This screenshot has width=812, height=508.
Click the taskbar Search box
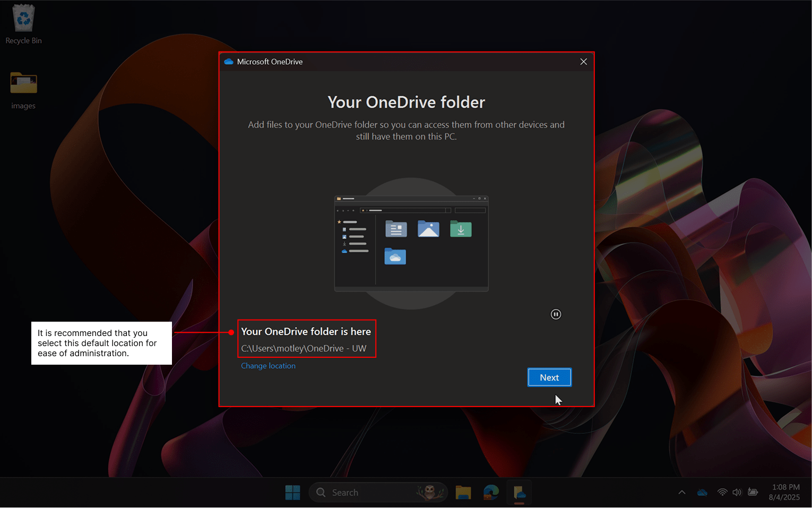366,493
